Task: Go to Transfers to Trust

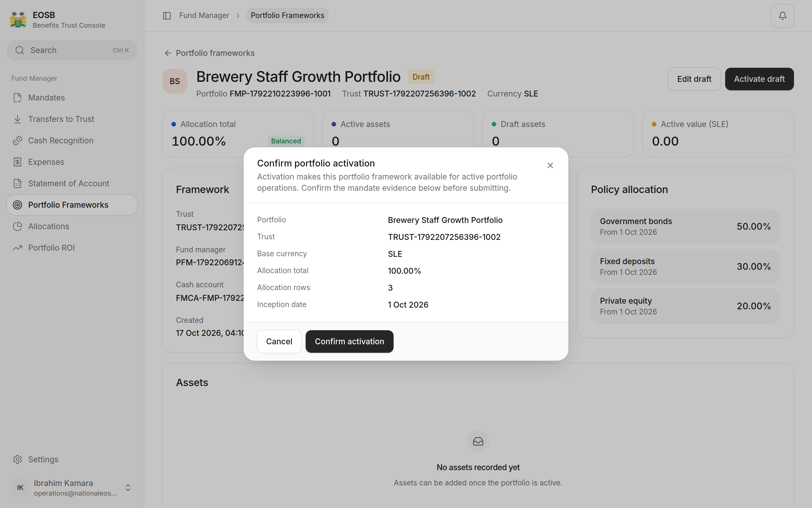Action: 72,119
